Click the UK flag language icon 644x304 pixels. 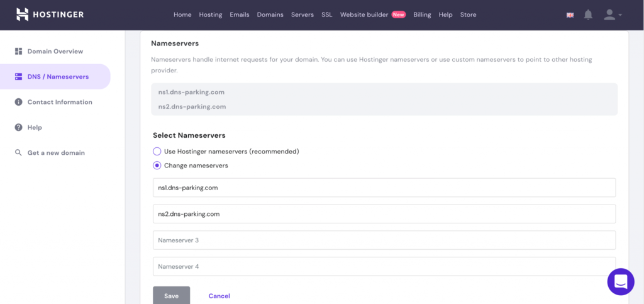[570, 14]
